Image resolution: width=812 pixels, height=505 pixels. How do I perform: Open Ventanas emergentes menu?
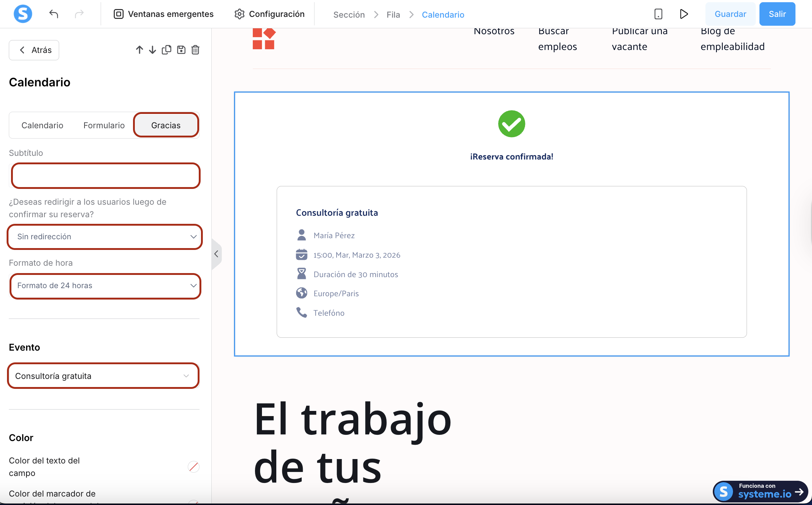[x=164, y=14]
